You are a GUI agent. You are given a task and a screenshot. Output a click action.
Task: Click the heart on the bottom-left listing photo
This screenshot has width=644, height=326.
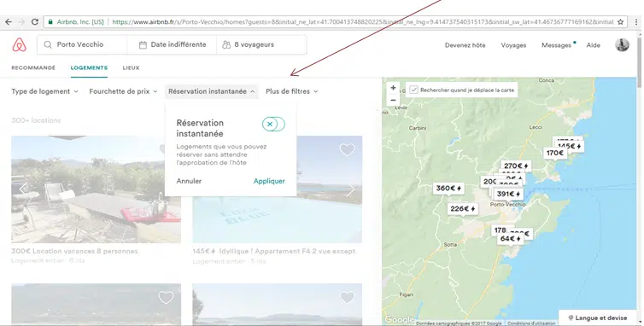[166, 297]
